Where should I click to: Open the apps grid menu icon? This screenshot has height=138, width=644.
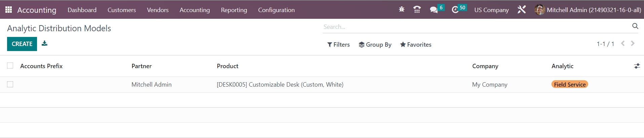[x=8, y=10]
